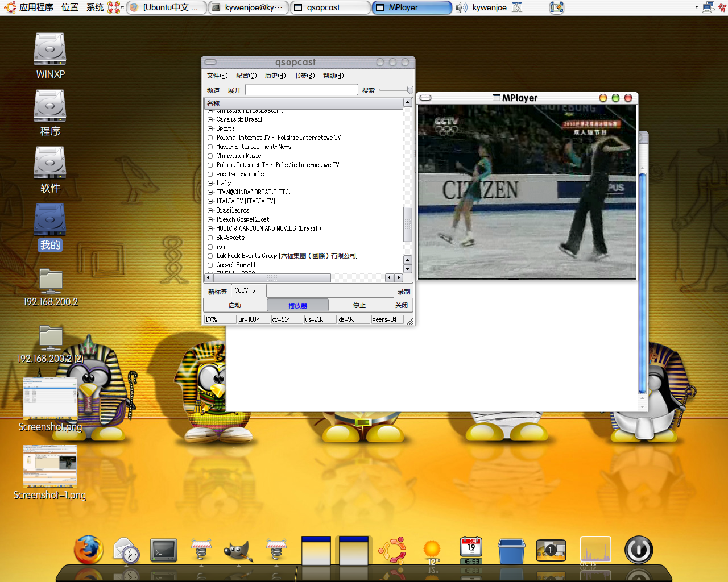Viewport: 728px width, 582px height.
Task: Open the 位置 menu in top panel
Action: coord(70,7)
